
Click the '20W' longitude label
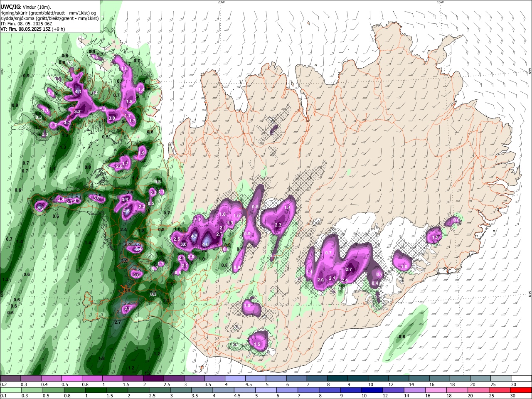pos(221,2)
